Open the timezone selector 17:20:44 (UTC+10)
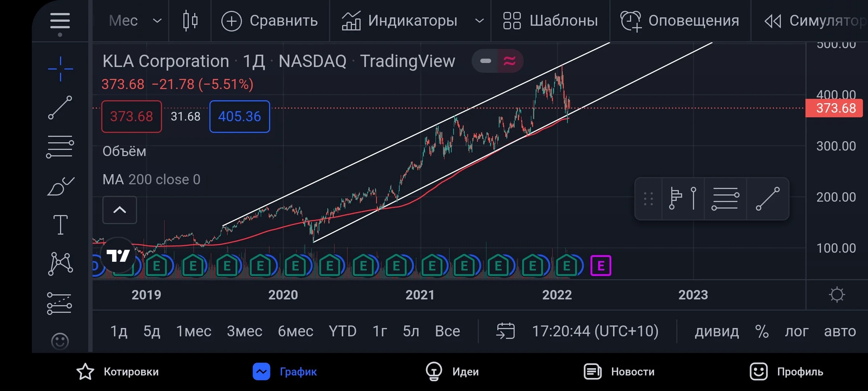The width and height of the screenshot is (868, 391). (595, 331)
